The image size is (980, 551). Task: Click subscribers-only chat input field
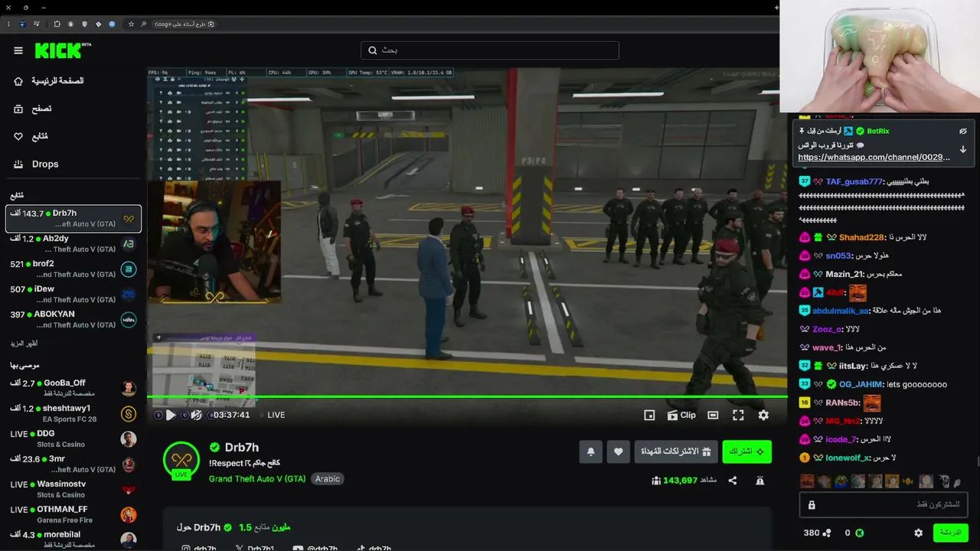point(884,505)
